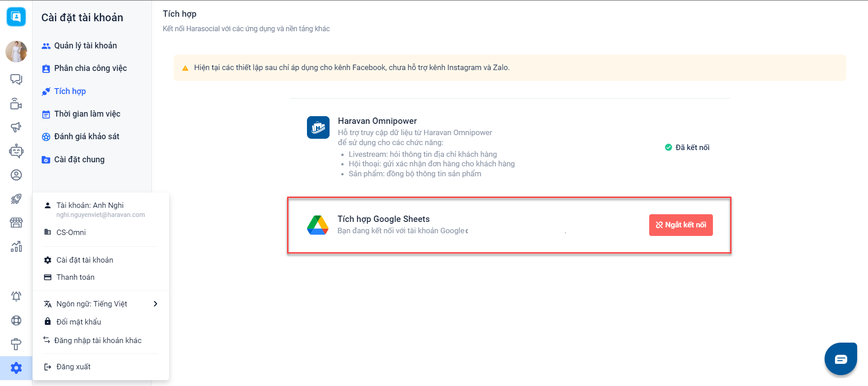Click the Haravan Omnipower app icon
Screen dimensions: 868x386
point(318,127)
